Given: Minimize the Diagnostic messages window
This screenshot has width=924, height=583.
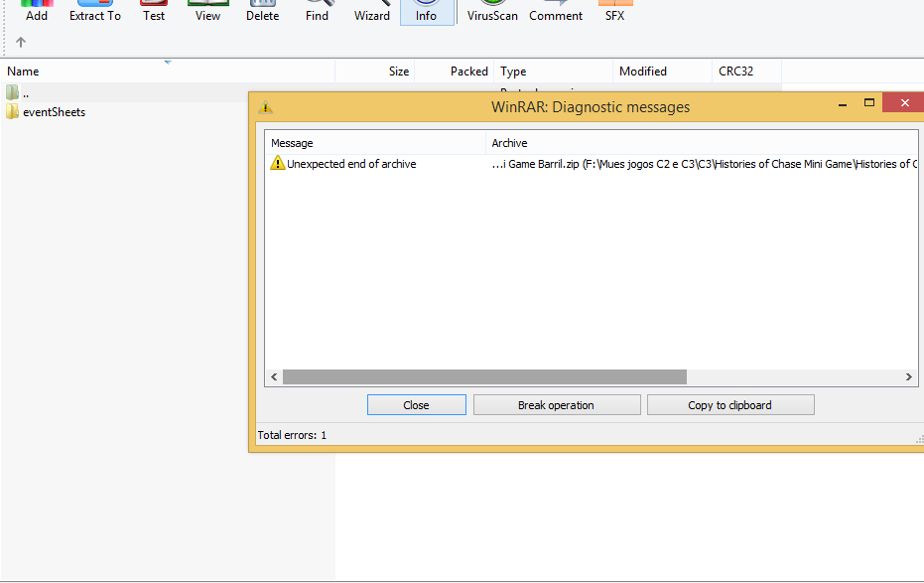Looking at the screenshot, I should 843,103.
